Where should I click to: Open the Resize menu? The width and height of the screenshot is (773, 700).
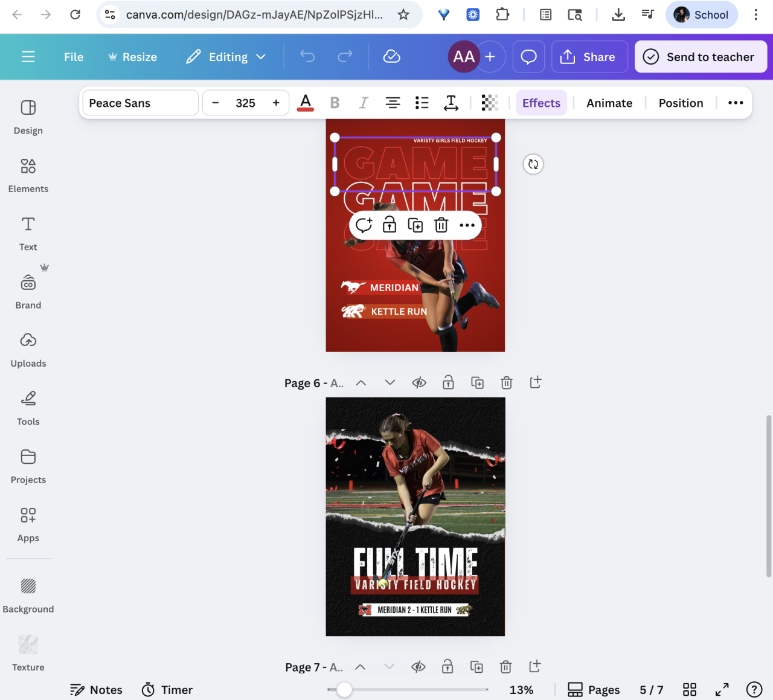132,57
